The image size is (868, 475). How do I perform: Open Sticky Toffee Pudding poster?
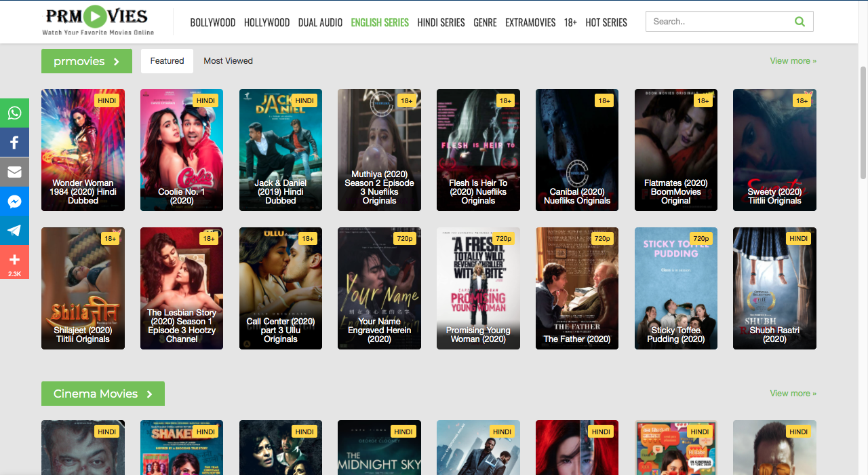pyautogui.click(x=676, y=288)
